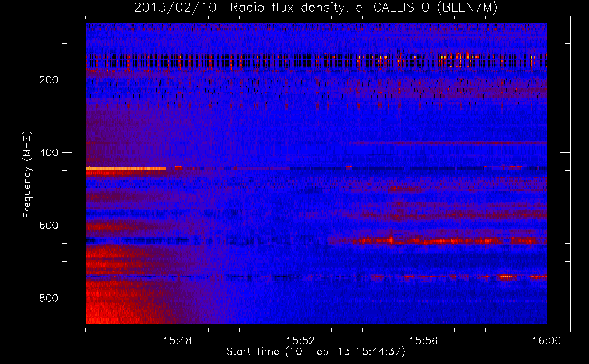Click the '400' frequency tick label
The width and height of the screenshot is (589, 364).
coord(48,153)
